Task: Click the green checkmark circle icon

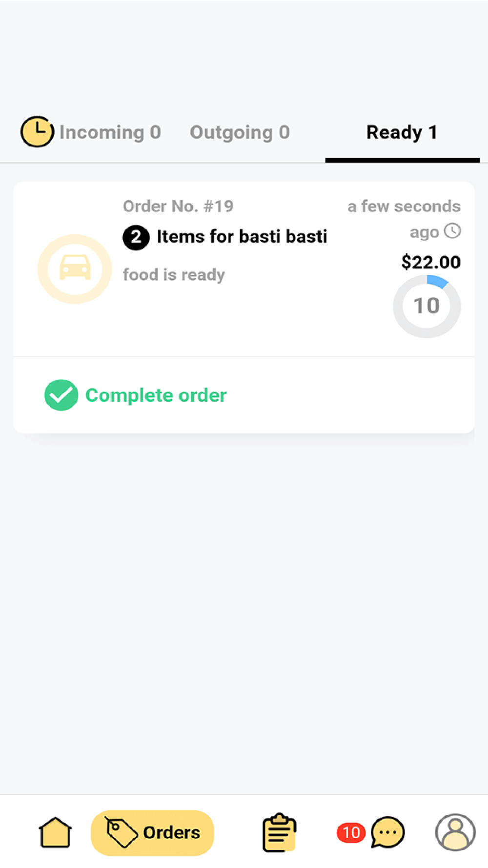Action: [x=61, y=395]
